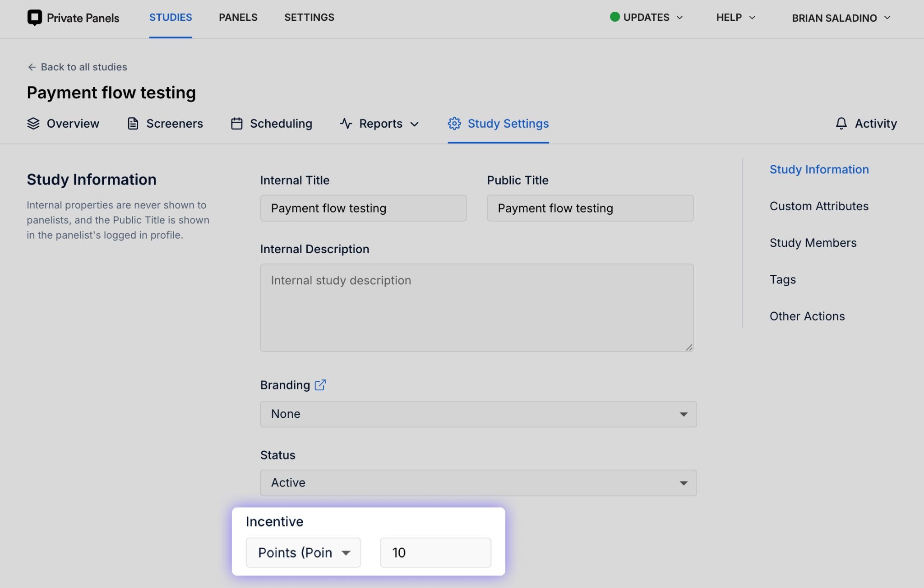Click the Incentive amount field showing 10
Viewport: 924px width, 588px height.
click(x=435, y=552)
